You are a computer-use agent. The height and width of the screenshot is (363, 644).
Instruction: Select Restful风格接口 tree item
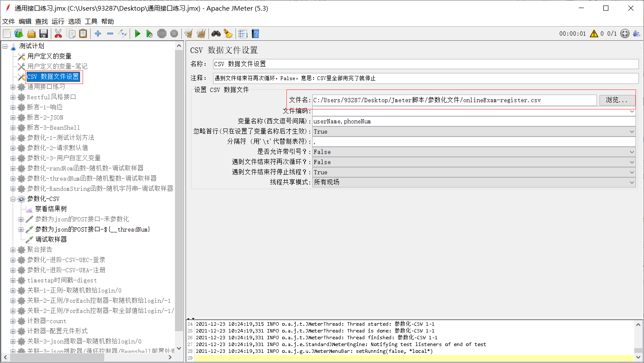[52, 97]
